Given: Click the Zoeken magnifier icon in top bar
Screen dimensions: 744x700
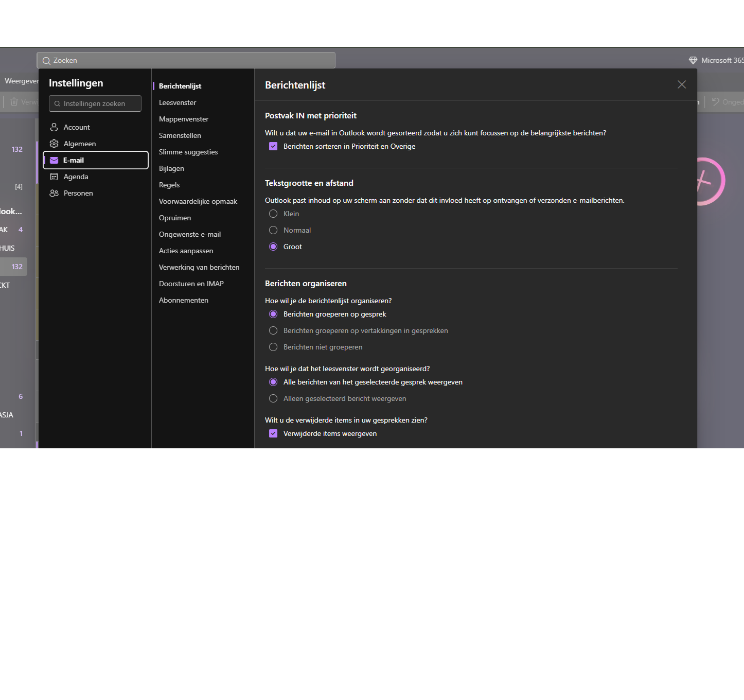Looking at the screenshot, I should click(46, 61).
